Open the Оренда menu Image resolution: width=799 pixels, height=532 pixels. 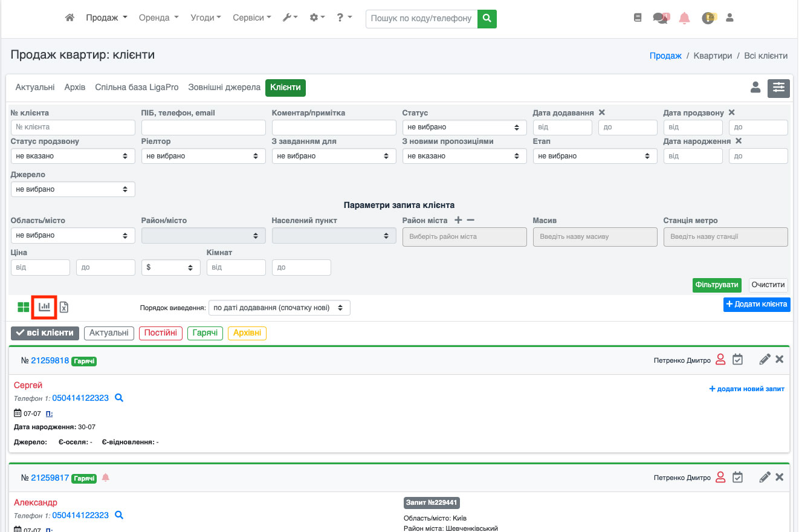[x=158, y=18]
